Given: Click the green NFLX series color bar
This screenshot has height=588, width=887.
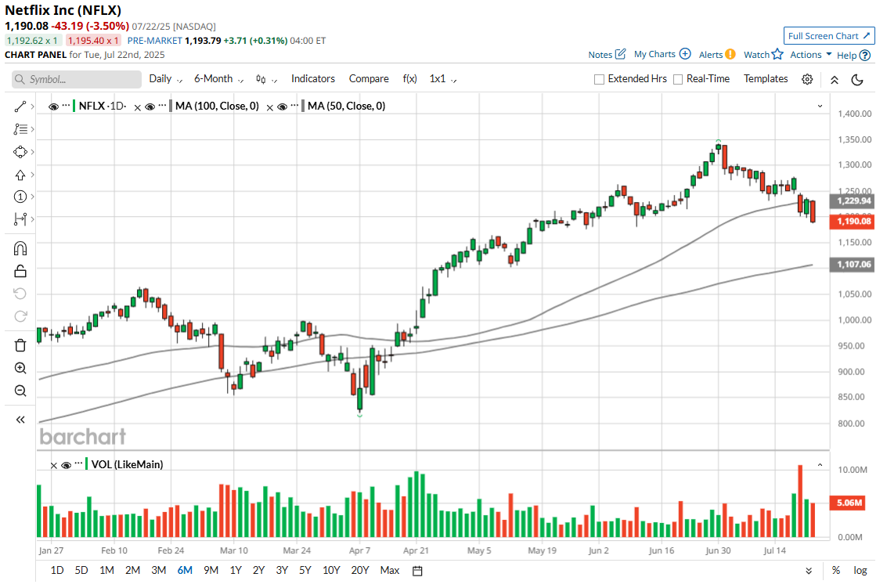Looking at the screenshot, I should click(x=74, y=106).
